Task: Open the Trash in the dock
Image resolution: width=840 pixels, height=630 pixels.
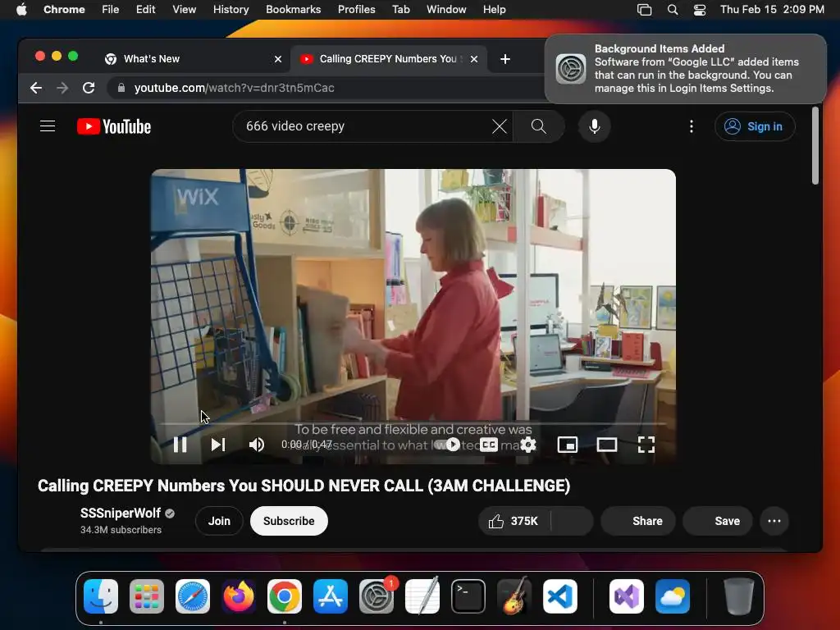Action: pyautogui.click(x=739, y=596)
